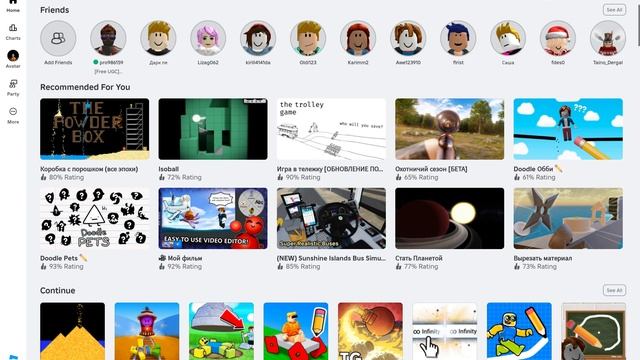Open friend avatar named Саша
The image size is (640, 360).
coord(508,38)
